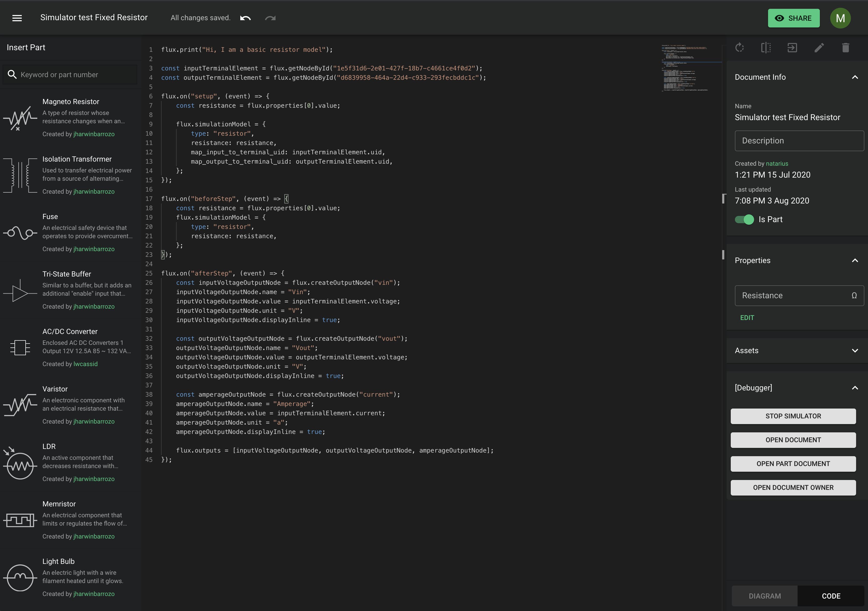Switch to the DIAGRAM tab
This screenshot has width=868, height=611.
(x=764, y=596)
